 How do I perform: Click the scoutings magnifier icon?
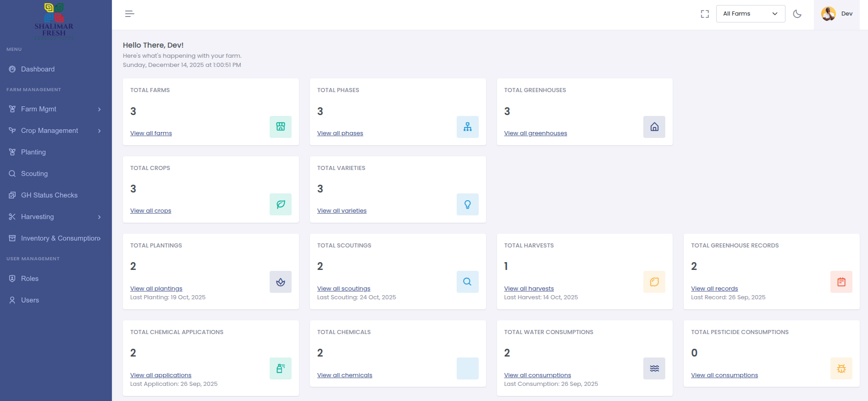(x=467, y=282)
